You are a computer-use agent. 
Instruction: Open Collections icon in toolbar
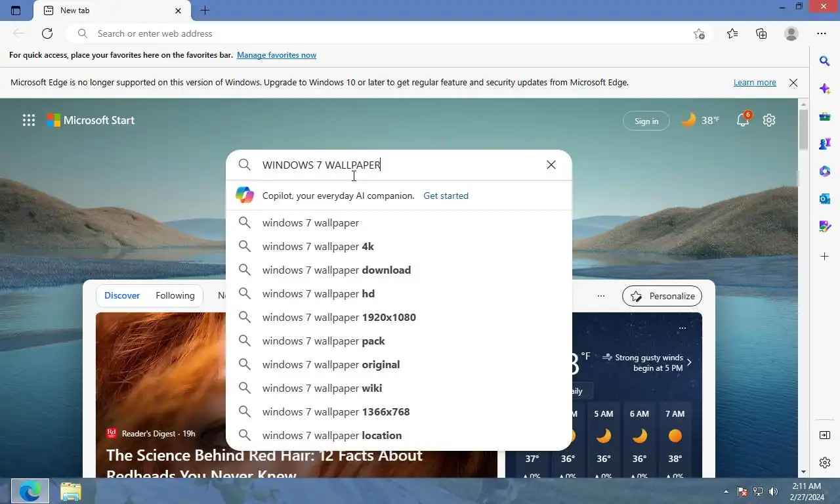pyautogui.click(x=761, y=33)
